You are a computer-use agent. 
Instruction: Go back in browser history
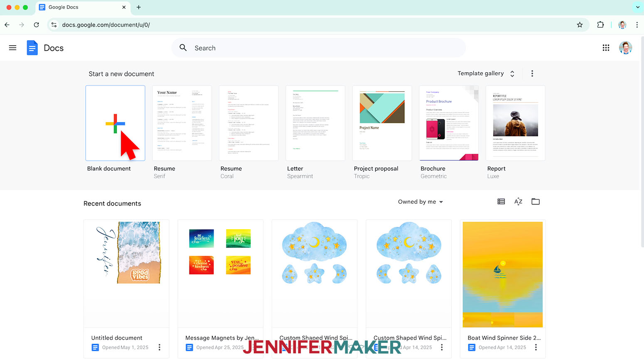tap(7, 25)
